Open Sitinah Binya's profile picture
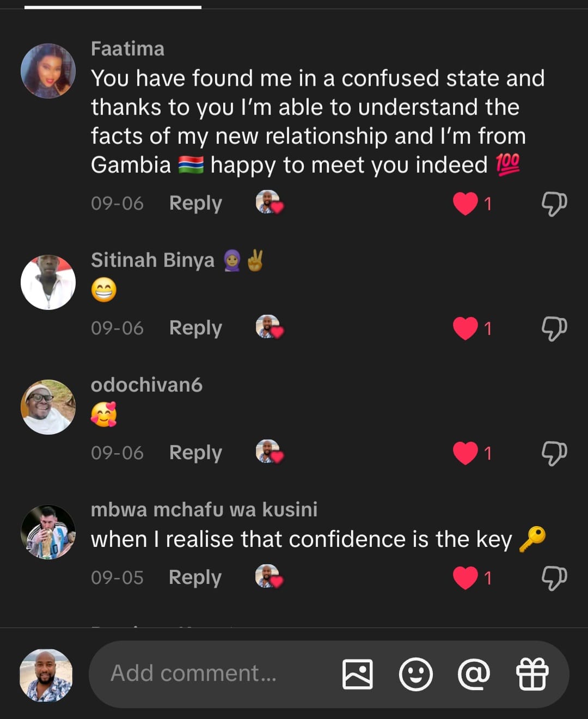Viewport: 588px width, 719px height. coord(48,282)
